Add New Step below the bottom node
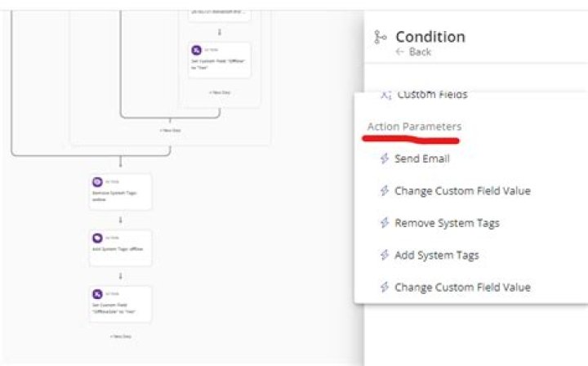This screenshot has width=588, height=366. (x=121, y=337)
